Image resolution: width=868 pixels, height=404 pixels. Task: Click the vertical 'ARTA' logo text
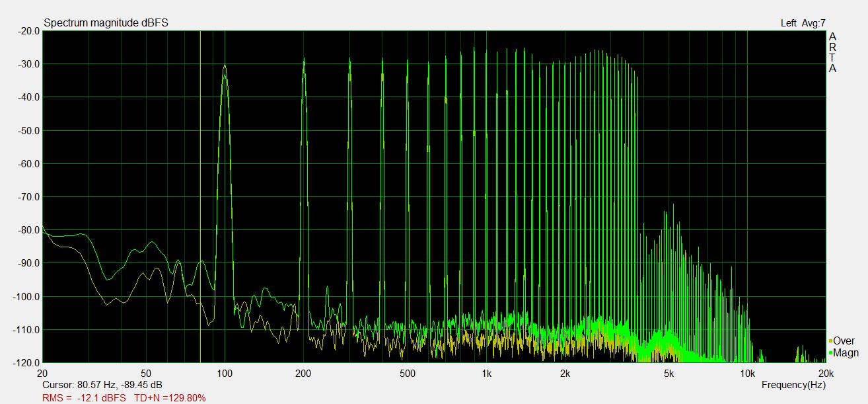coord(833,52)
